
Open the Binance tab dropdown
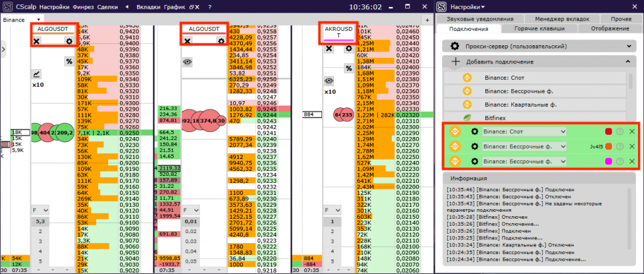click(38, 19)
